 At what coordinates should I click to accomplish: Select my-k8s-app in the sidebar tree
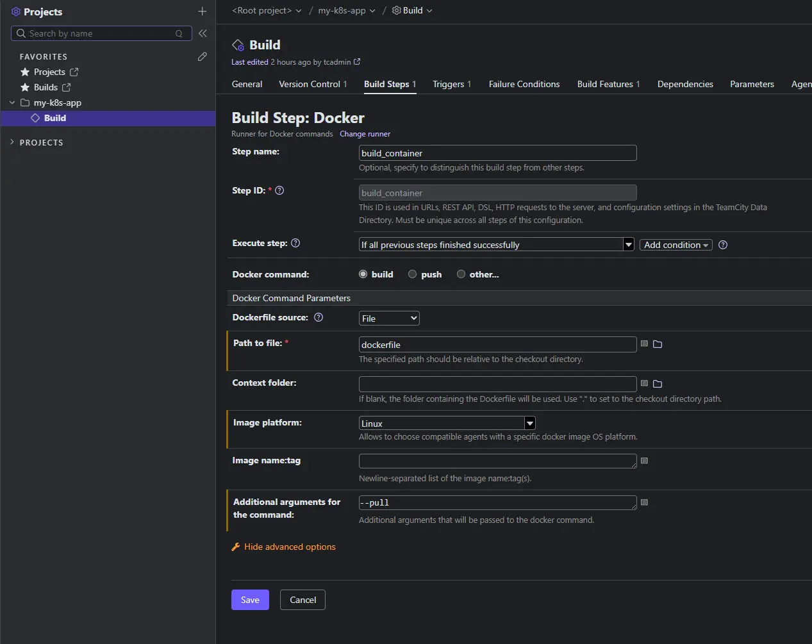coord(58,103)
